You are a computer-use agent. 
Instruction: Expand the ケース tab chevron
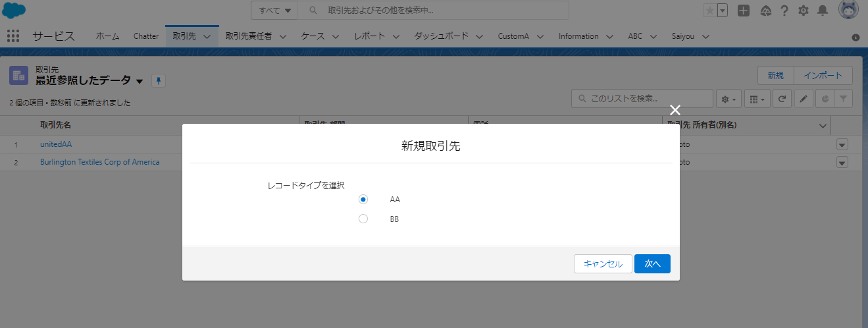[x=336, y=37]
